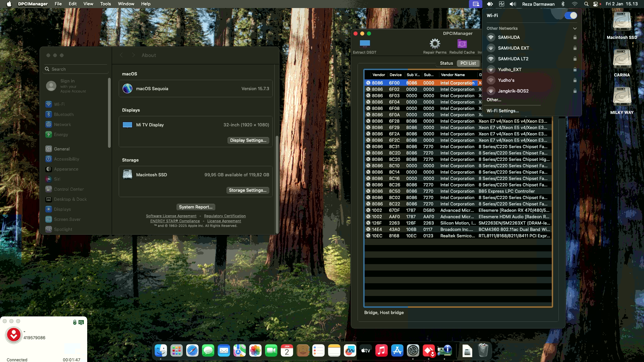Open ENERGY STAR Compliance link
644x362 pixels.
click(175, 221)
